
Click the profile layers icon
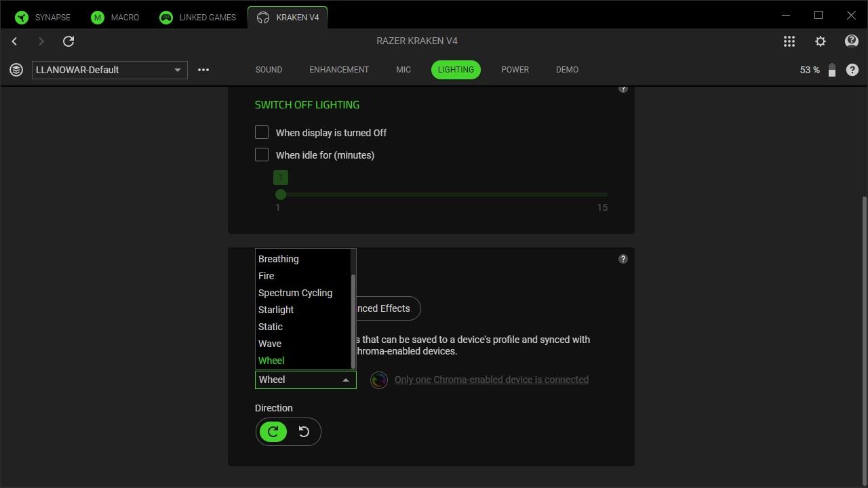pyautogui.click(x=16, y=70)
